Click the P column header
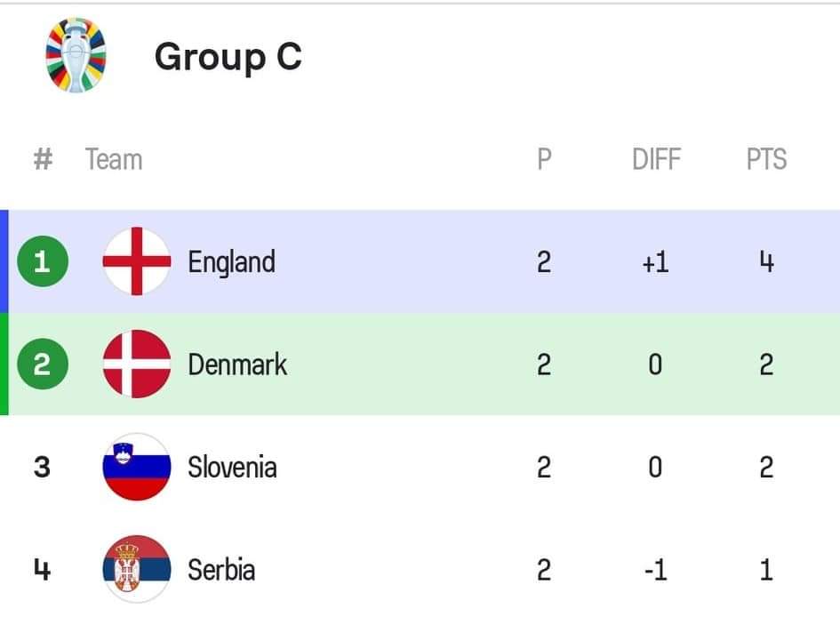The height and width of the screenshot is (633, 840). [544, 160]
